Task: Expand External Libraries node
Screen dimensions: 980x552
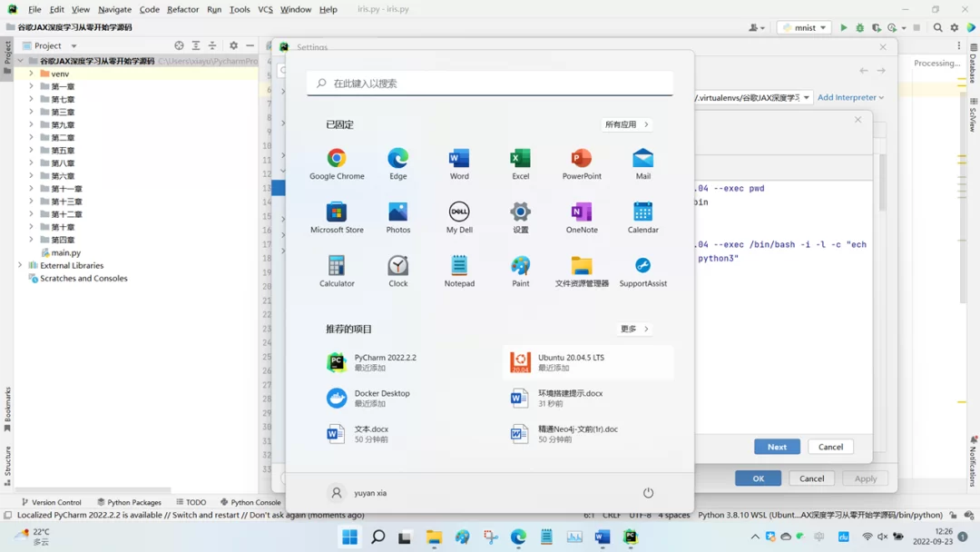Action: point(20,265)
